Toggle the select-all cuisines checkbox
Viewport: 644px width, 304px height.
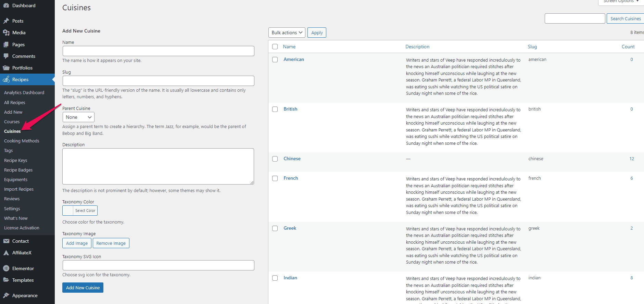(x=275, y=47)
